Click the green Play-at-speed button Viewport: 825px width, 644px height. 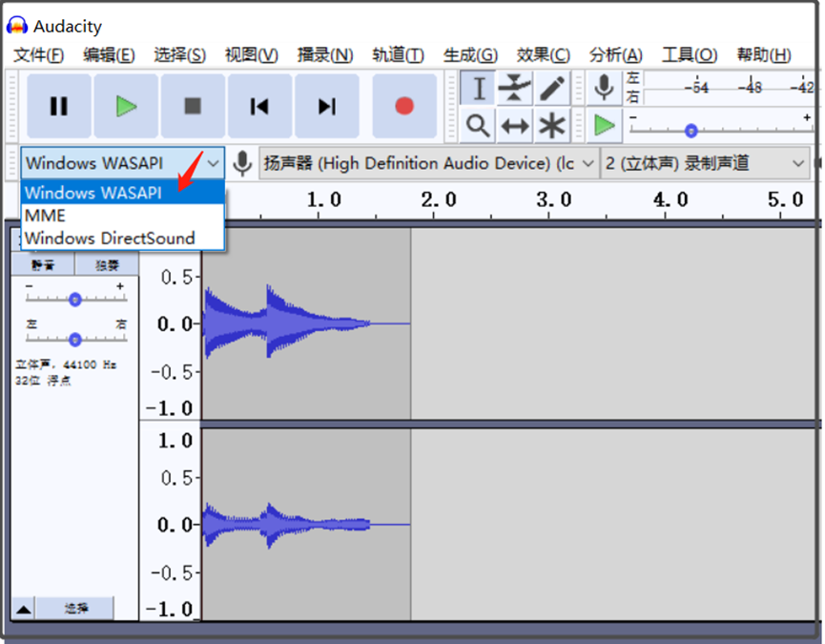tap(604, 126)
